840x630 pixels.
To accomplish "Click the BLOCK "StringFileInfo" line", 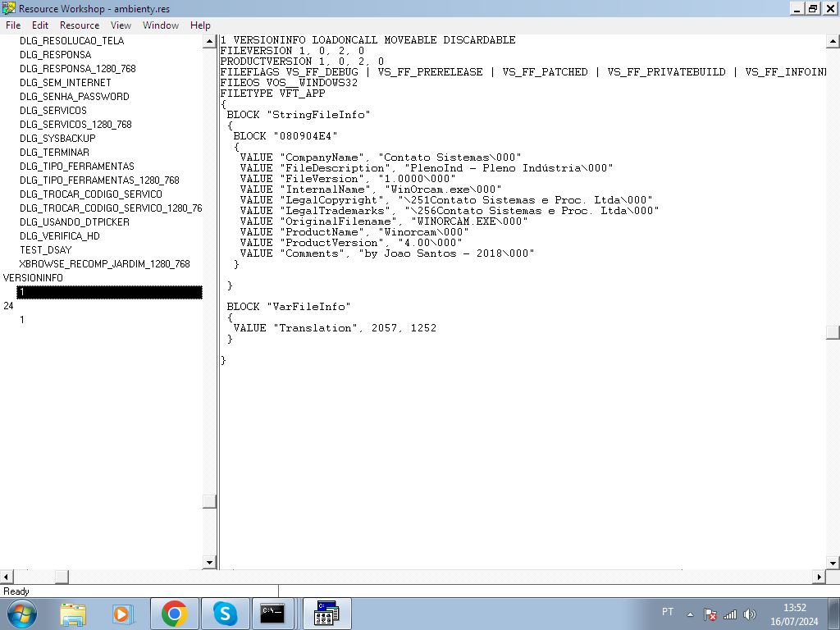I will [299, 115].
